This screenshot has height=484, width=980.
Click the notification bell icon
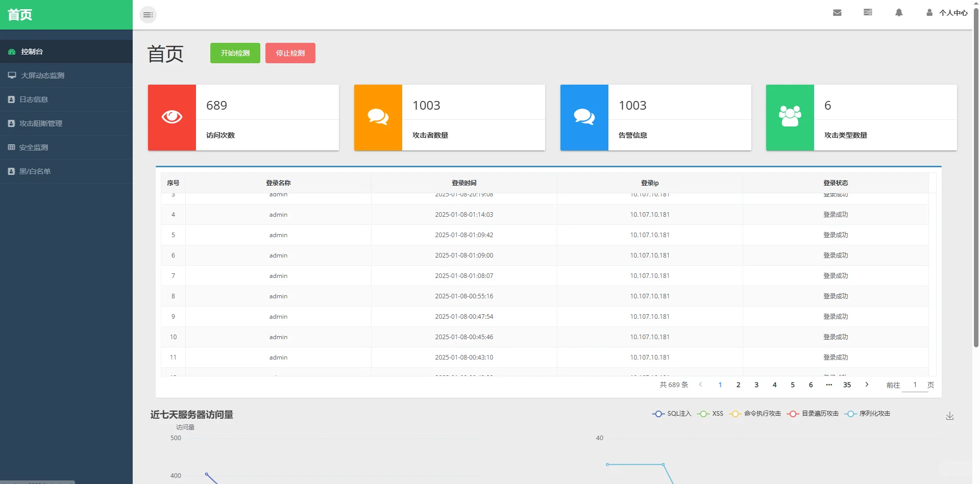click(x=899, y=12)
